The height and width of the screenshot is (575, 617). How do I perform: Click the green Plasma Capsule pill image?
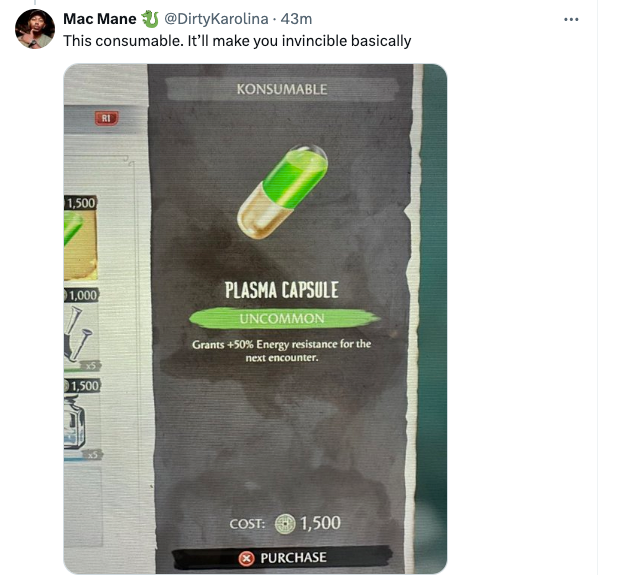(x=282, y=192)
